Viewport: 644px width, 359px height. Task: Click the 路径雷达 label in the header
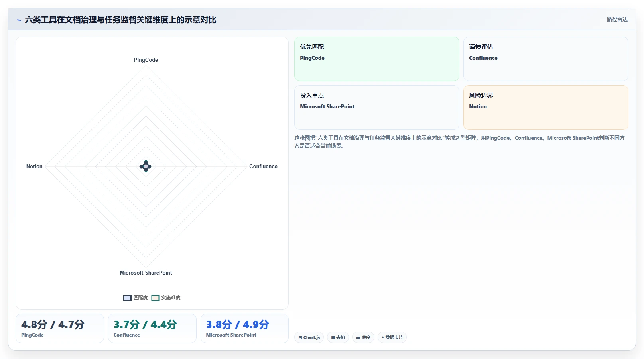coord(617,19)
